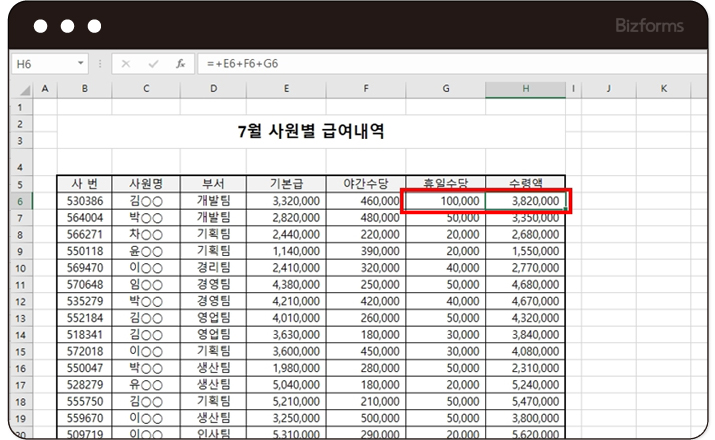Select column K header
This screenshot has height=440, width=715.
pos(664,90)
